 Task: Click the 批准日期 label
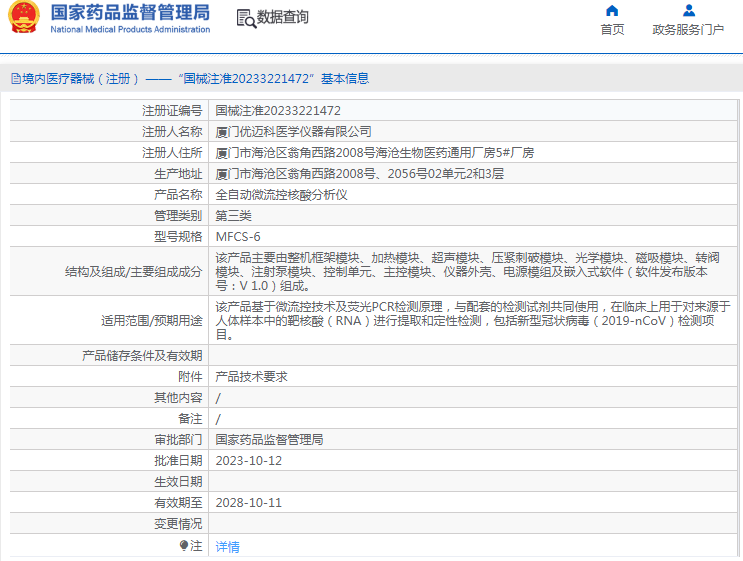click(x=179, y=461)
